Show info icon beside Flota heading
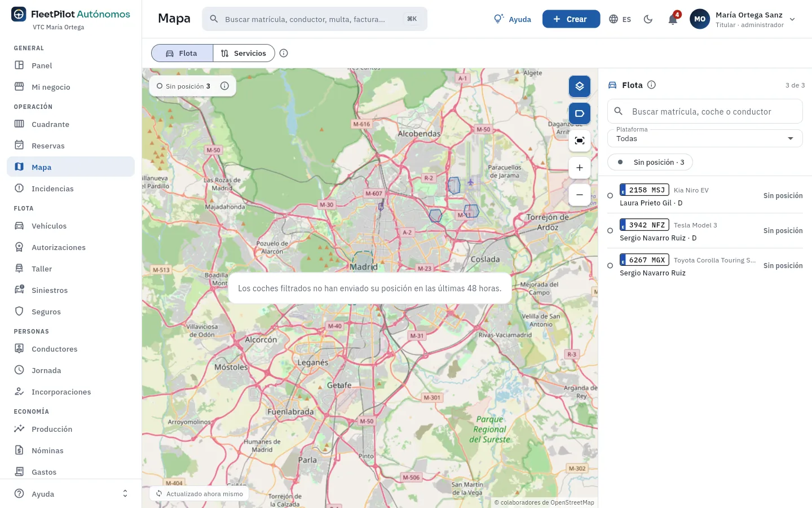812x508 pixels. [x=651, y=85]
